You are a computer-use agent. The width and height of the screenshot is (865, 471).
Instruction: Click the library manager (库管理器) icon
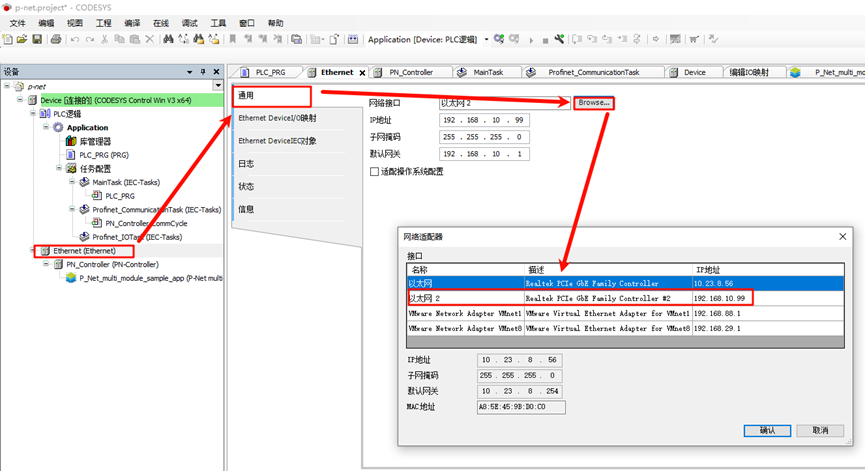click(x=71, y=141)
